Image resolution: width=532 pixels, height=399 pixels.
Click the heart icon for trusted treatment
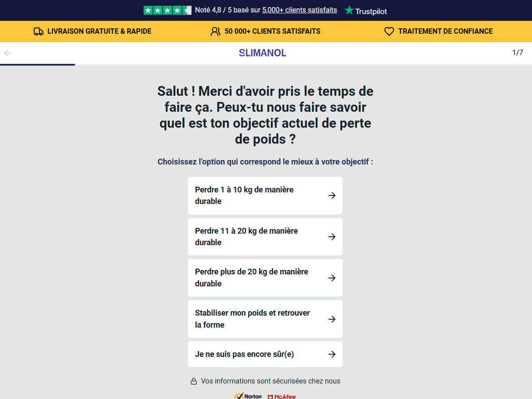[x=389, y=31]
